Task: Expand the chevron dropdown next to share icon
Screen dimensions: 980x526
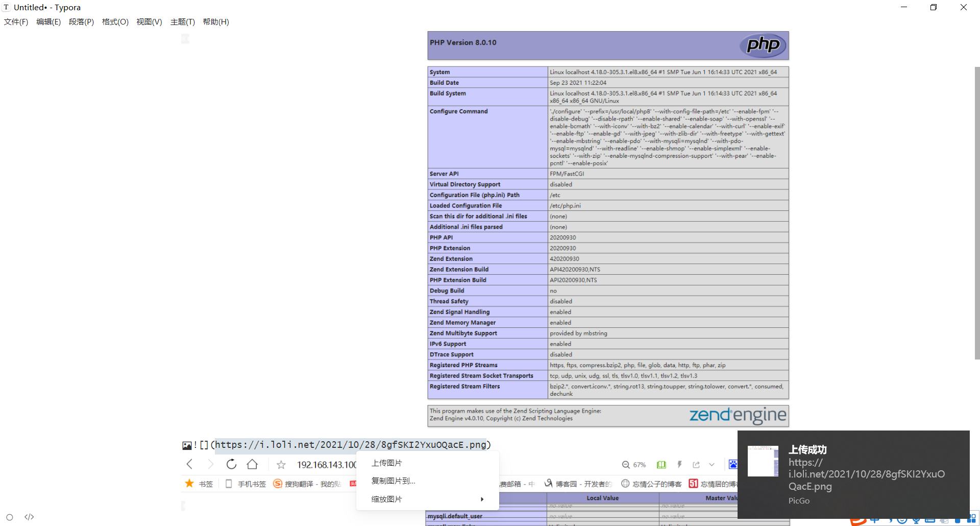Action: [712, 465]
